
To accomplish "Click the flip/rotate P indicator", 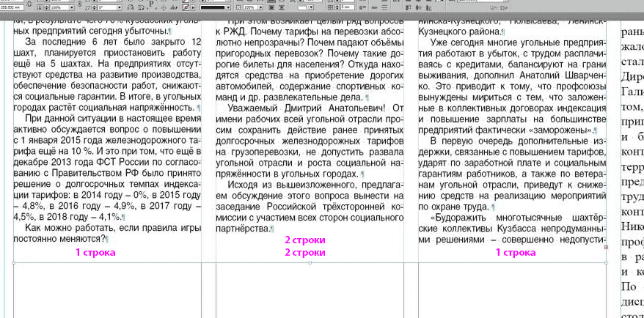I will 151,4.
